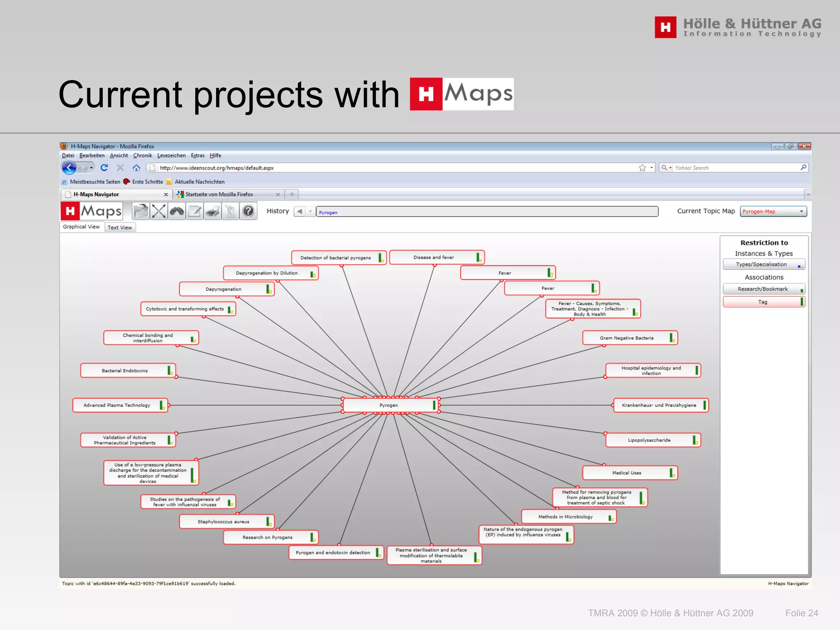Screen dimensions: 840x630
Task: Select the Startseite von Mozilla Firefox tab
Action: (228, 194)
